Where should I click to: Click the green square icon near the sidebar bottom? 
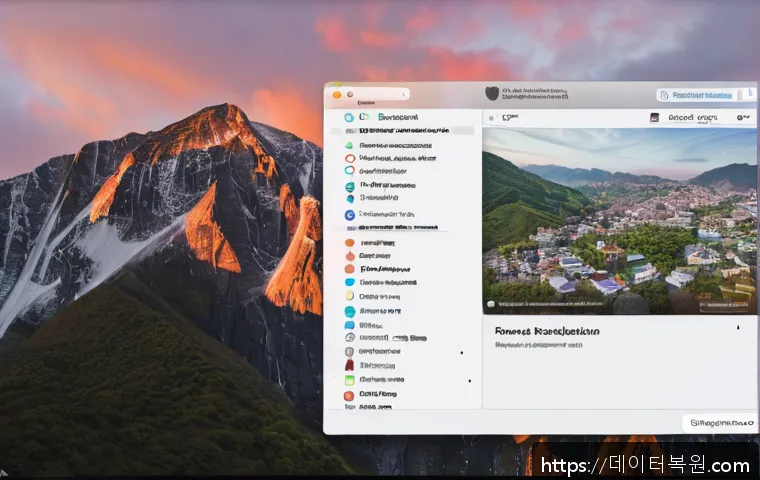click(x=349, y=380)
